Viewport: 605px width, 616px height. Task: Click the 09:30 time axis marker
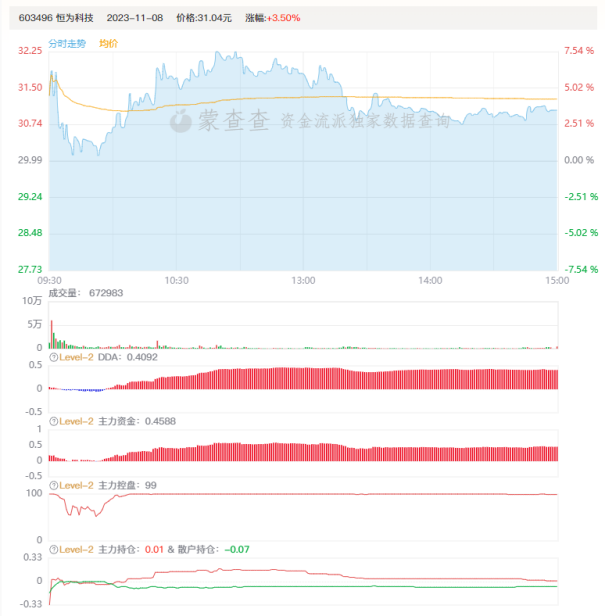coord(50,280)
